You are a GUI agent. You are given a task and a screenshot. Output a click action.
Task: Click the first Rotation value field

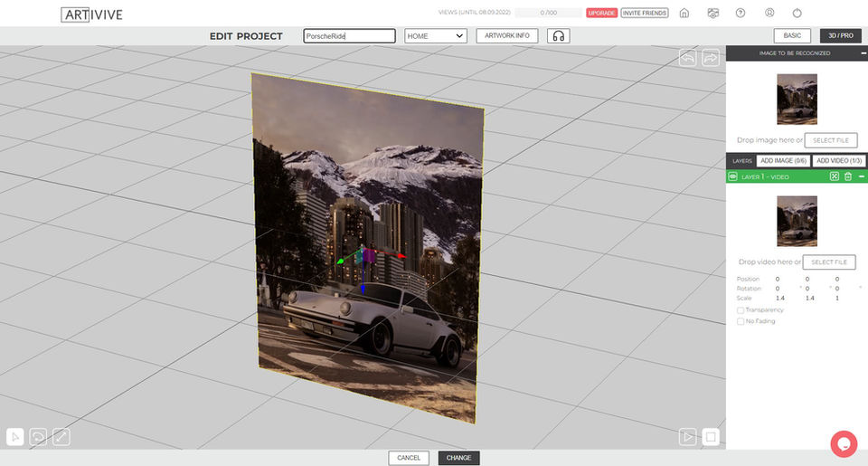tap(778, 289)
